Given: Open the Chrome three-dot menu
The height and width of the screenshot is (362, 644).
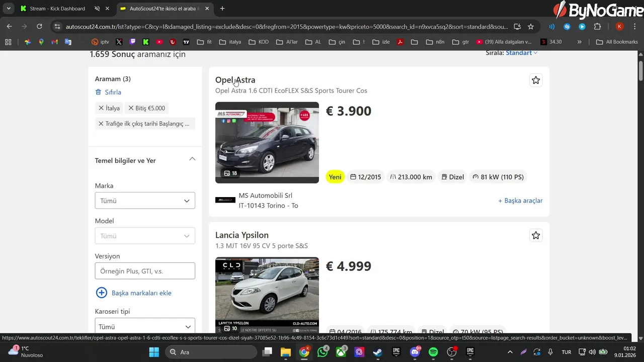Looking at the screenshot, I should click(634, 27).
